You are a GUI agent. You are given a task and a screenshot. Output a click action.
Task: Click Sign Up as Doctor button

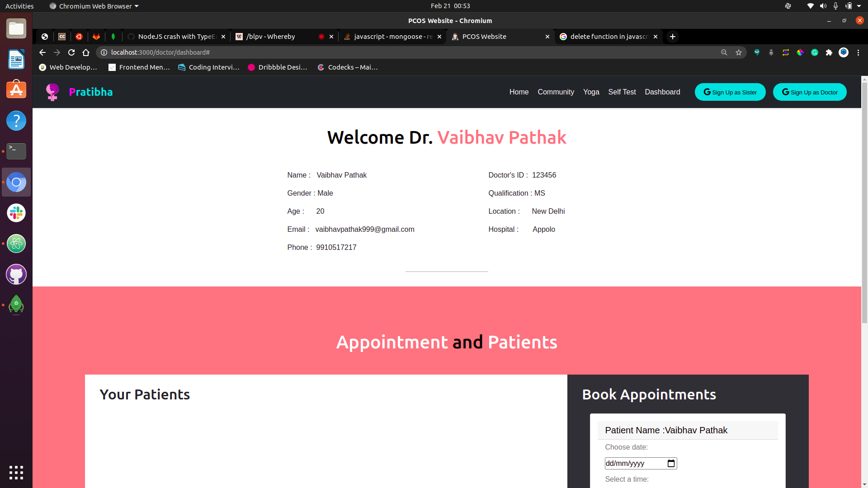(810, 92)
